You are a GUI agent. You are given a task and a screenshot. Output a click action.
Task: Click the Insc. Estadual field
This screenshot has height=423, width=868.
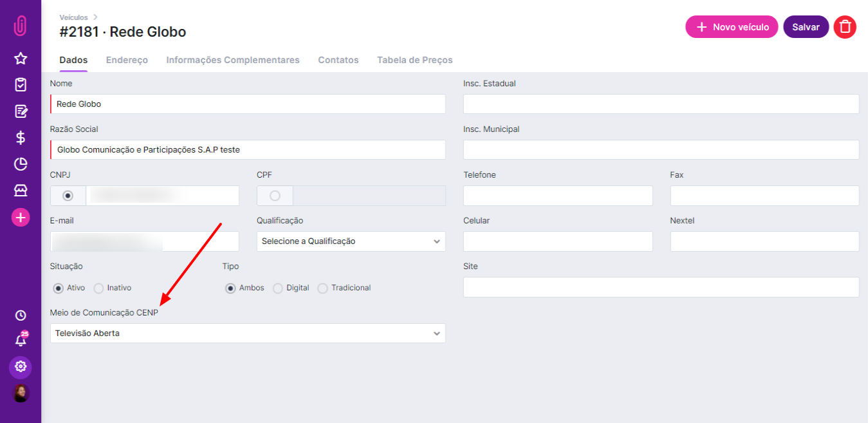[x=661, y=104]
